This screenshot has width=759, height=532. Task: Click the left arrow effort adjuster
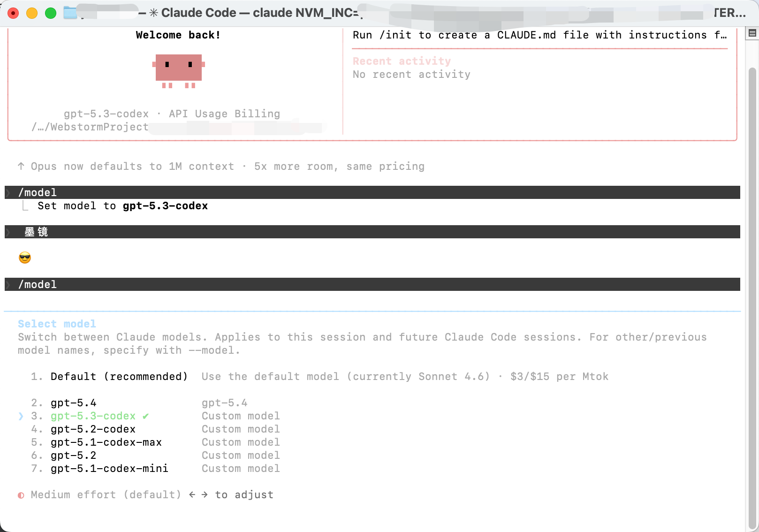point(192,494)
